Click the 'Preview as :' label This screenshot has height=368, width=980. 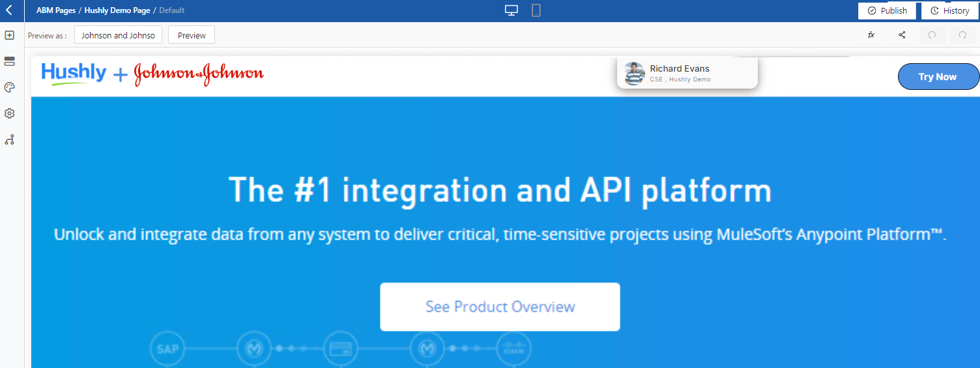click(x=47, y=36)
